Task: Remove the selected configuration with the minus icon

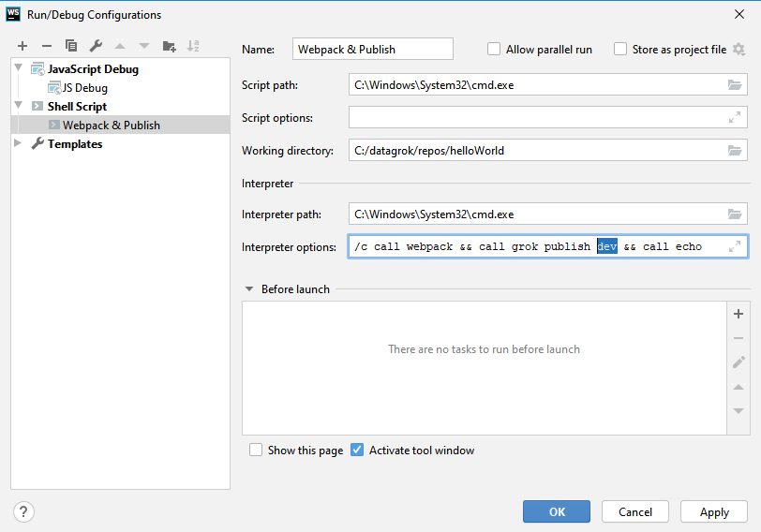Action: click(47, 46)
